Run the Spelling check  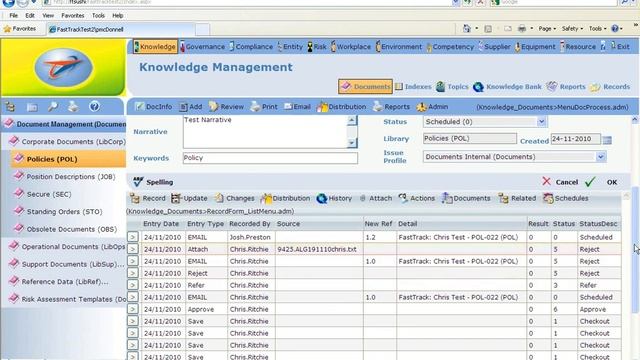click(x=153, y=182)
